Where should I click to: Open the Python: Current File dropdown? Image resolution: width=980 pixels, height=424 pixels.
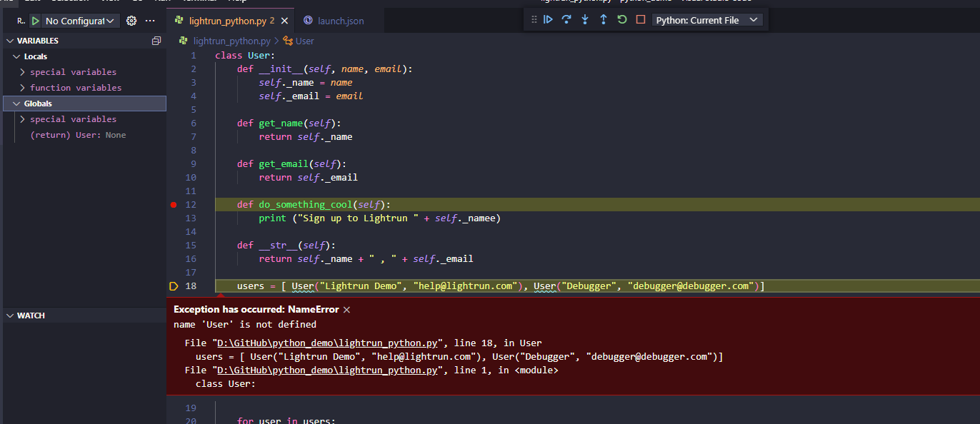tap(707, 19)
